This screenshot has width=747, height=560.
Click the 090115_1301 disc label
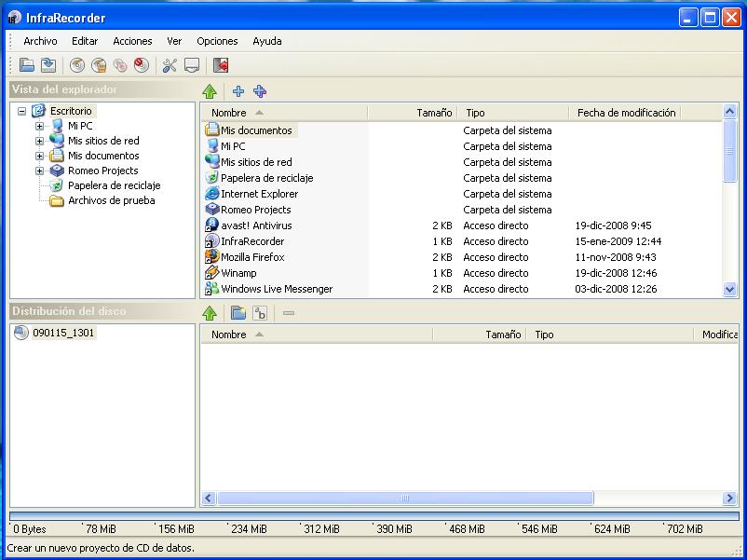(63, 333)
